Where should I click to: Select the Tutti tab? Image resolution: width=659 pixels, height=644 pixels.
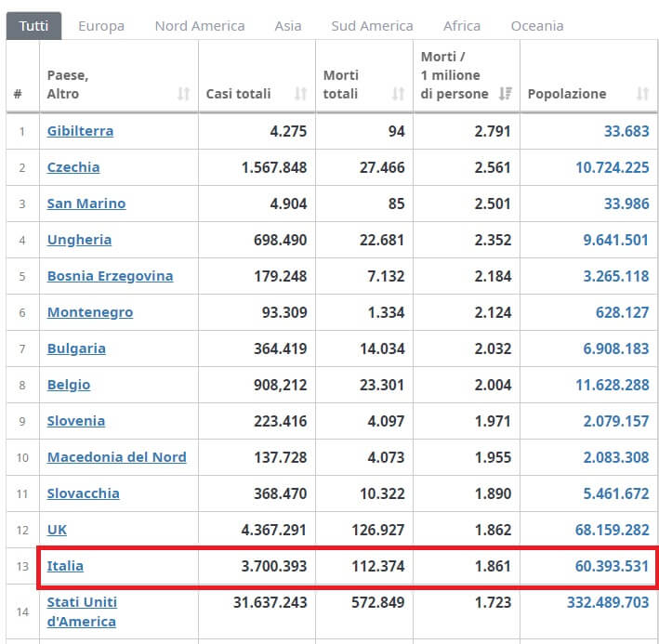[33, 26]
